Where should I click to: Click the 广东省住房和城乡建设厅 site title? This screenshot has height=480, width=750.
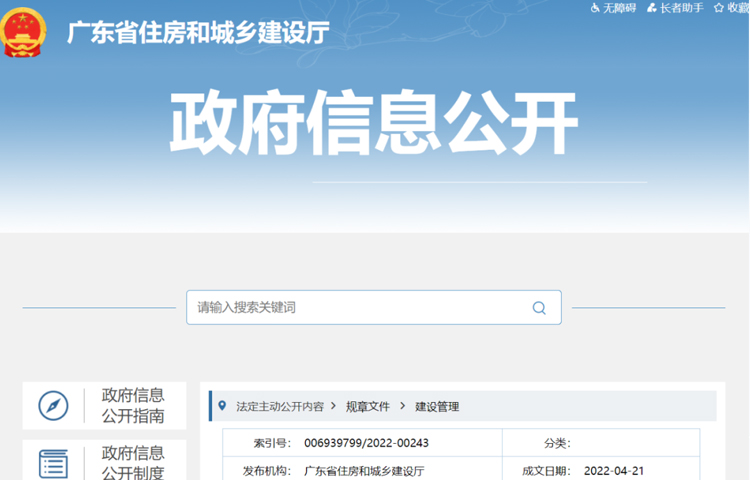coord(198,33)
